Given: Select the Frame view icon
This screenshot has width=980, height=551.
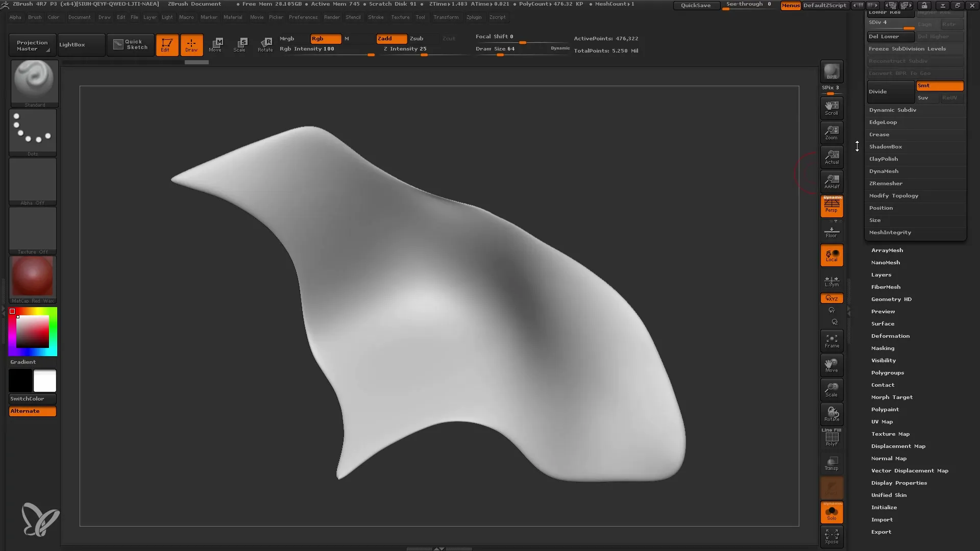Looking at the screenshot, I should pos(831,340).
